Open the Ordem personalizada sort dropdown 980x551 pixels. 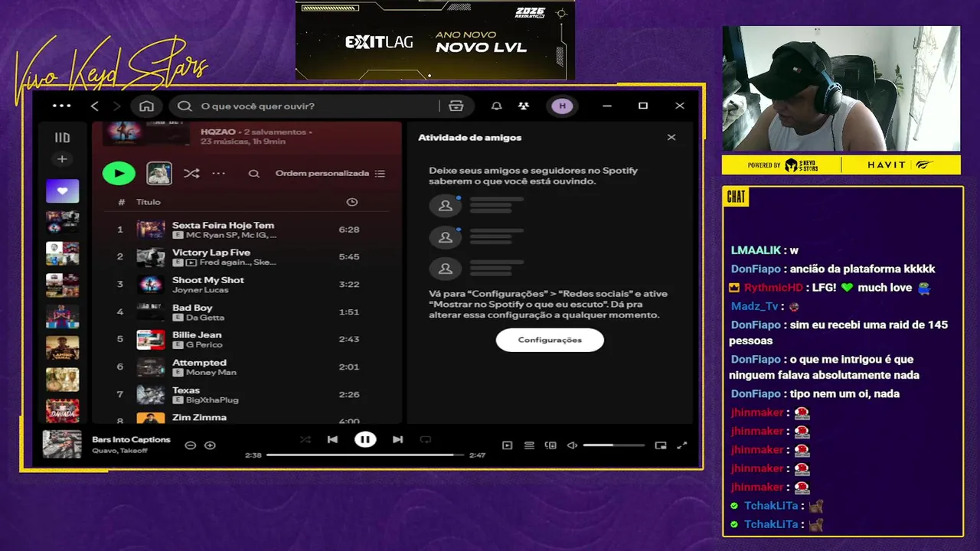[x=330, y=174]
